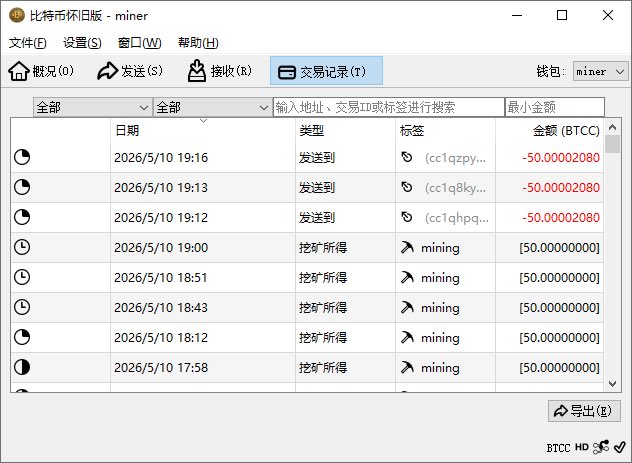This screenshot has height=463, width=632.
Task: Open the second 全部 type filter dropdown
Action: tap(212, 107)
